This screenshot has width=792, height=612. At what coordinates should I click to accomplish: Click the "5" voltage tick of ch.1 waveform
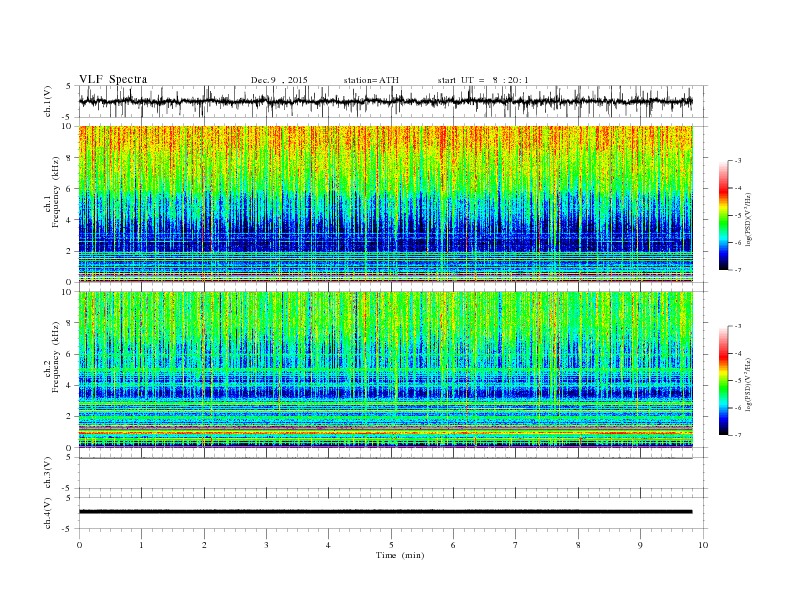pos(69,86)
